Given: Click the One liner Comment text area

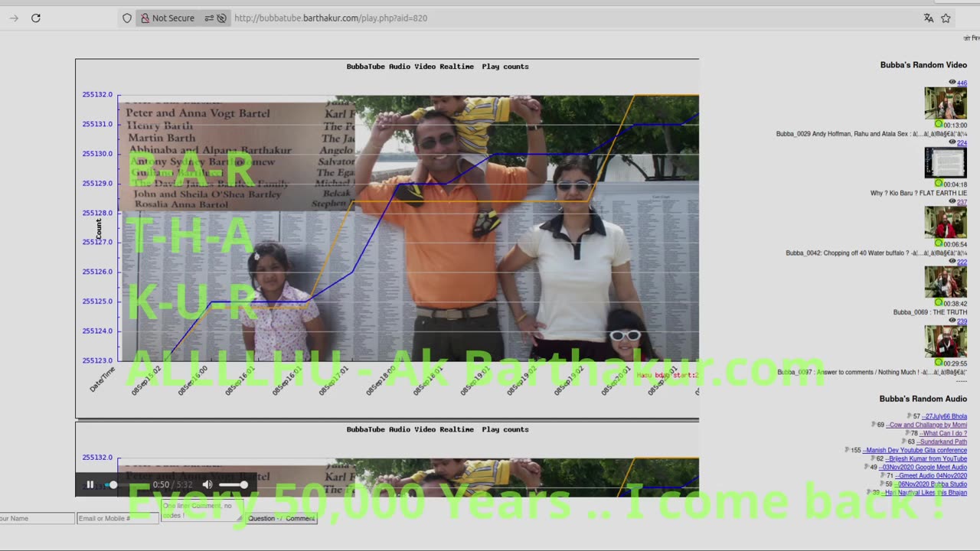Looking at the screenshot, I should pos(201,512).
